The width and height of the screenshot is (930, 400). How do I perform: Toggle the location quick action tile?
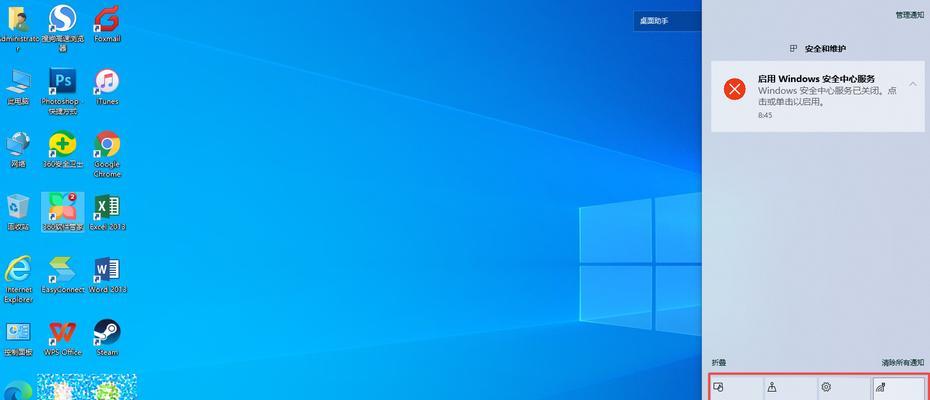[790, 388]
